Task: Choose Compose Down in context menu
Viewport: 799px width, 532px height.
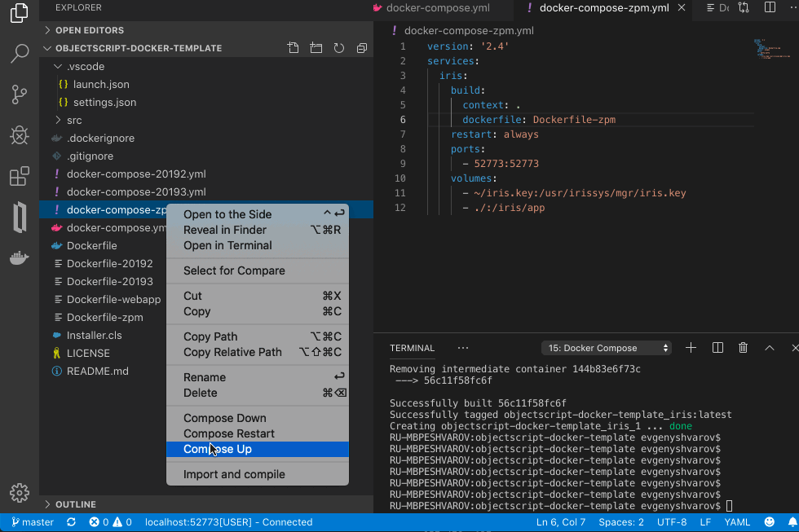Action: [258, 418]
